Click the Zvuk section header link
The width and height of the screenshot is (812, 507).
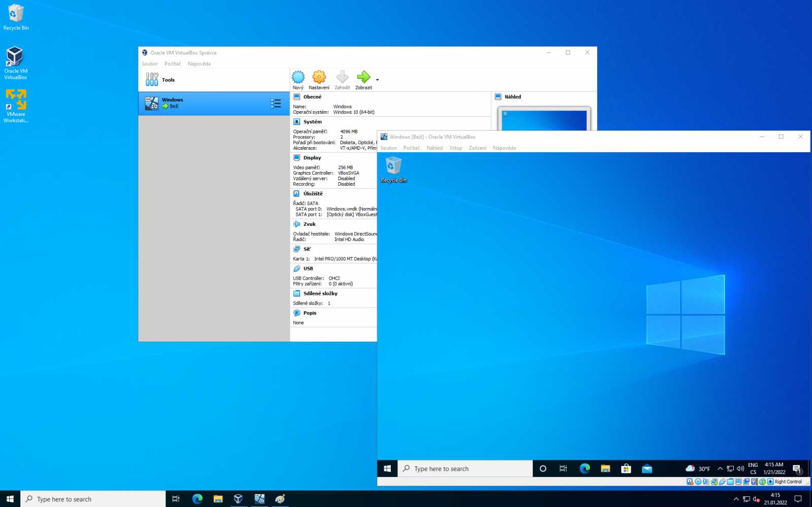[310, 224]
